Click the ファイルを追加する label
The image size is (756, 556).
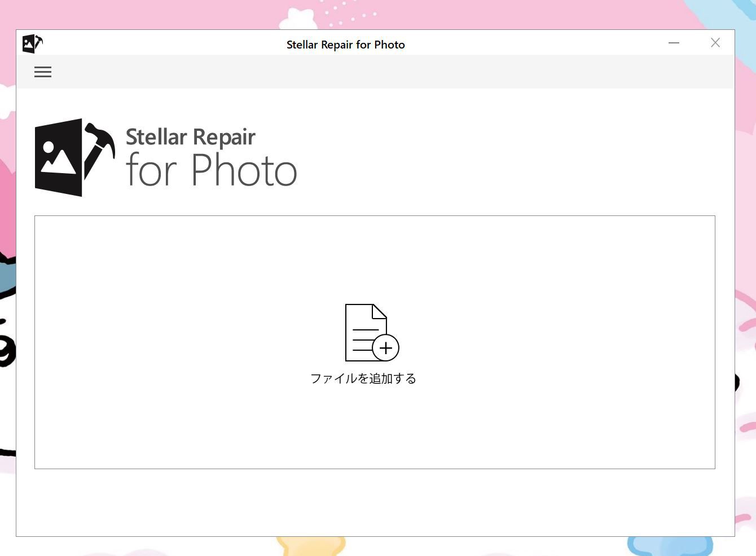tap(363, 378)
